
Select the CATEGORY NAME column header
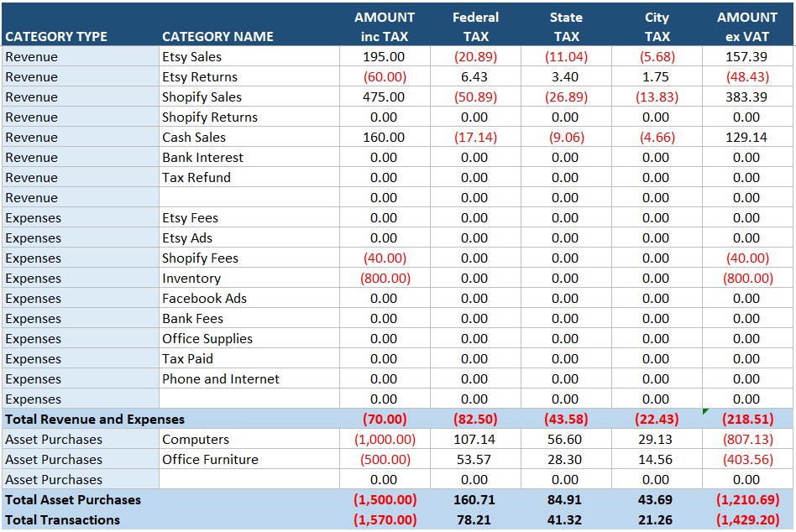217,36
